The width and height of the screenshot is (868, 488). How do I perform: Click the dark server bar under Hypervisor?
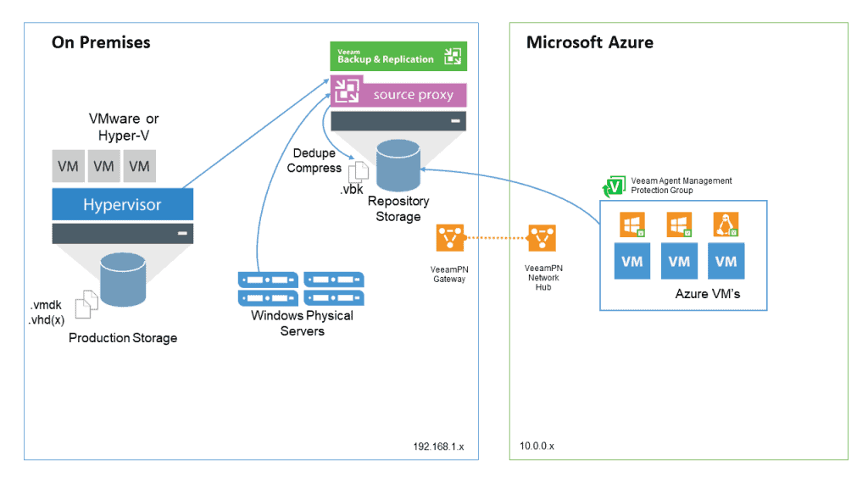point(123,234)
